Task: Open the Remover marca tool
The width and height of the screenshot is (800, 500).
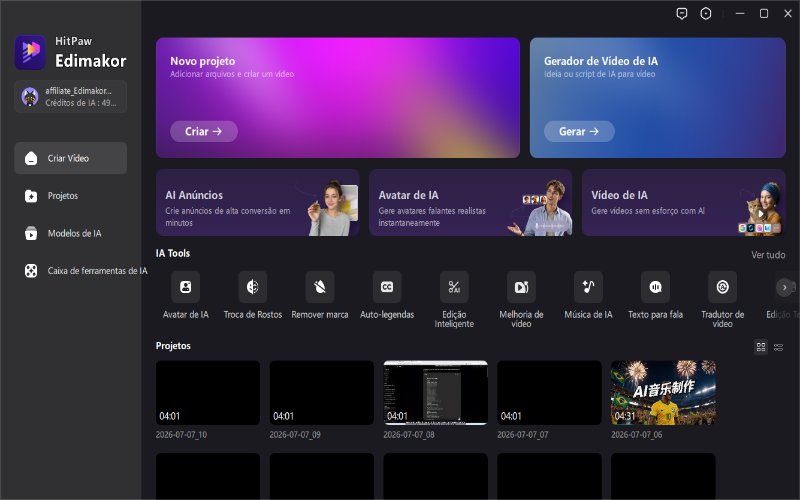Action: tap(320, 287)
